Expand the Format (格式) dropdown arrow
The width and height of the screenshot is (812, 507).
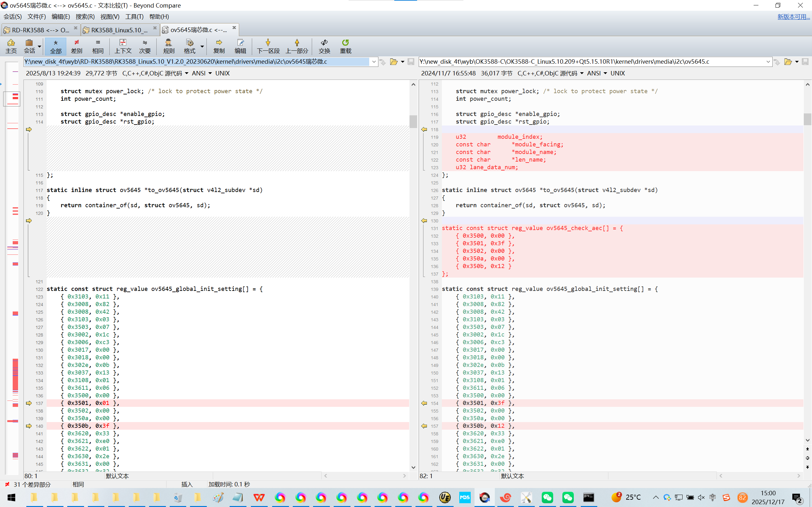tap(202, 46)
